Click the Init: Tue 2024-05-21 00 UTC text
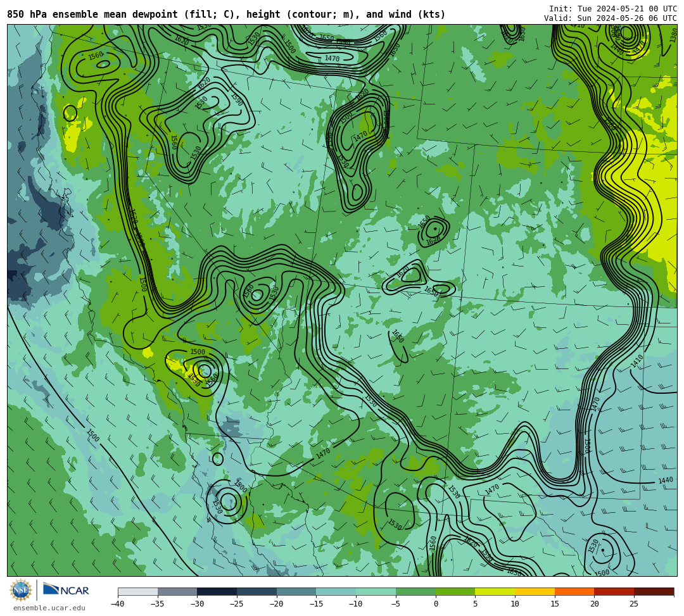Screen dimensions: 684x616 [613, 9]
